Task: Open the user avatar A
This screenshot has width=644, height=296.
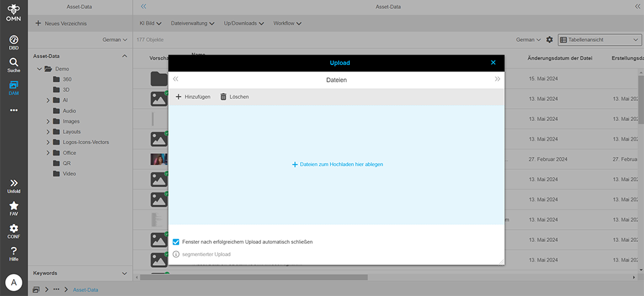Action: click(x=14, y=282)
